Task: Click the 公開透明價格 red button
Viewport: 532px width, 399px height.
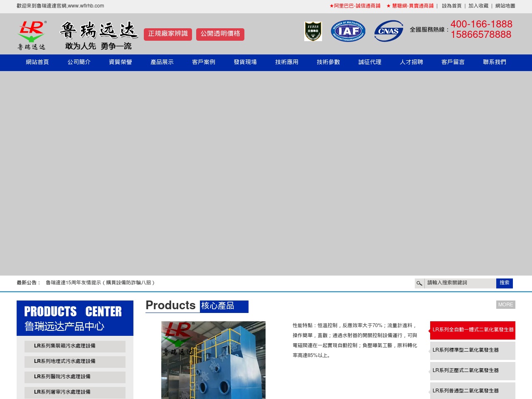Action: pyautogui.click(x=220, y=34)
